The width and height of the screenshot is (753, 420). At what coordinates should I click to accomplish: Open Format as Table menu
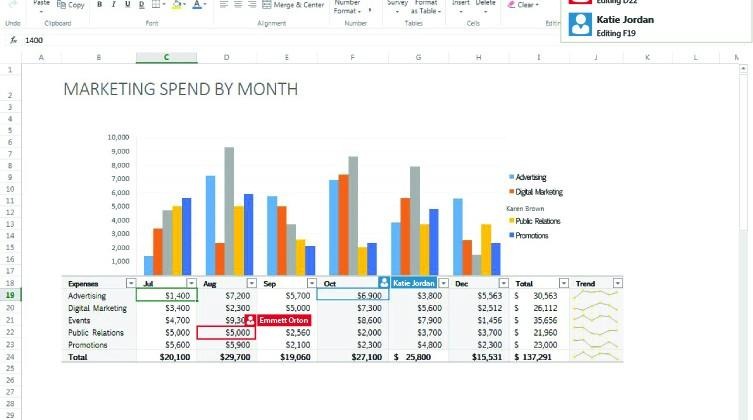(425, 7)
